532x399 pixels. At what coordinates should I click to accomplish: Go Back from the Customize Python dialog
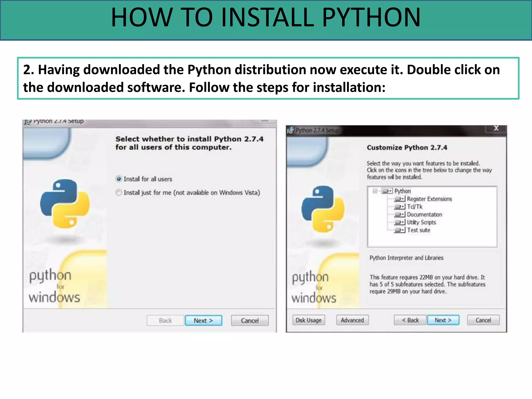[x=410, y=320]
